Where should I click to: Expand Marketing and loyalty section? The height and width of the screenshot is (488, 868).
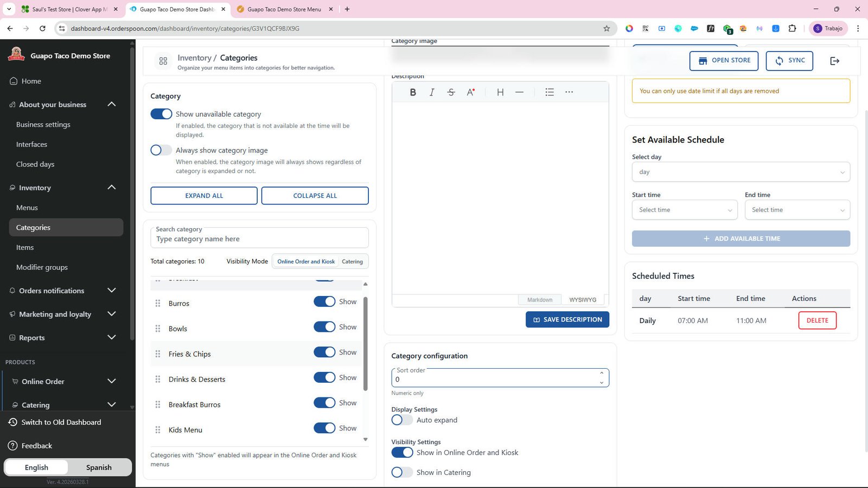coord(112,314)
